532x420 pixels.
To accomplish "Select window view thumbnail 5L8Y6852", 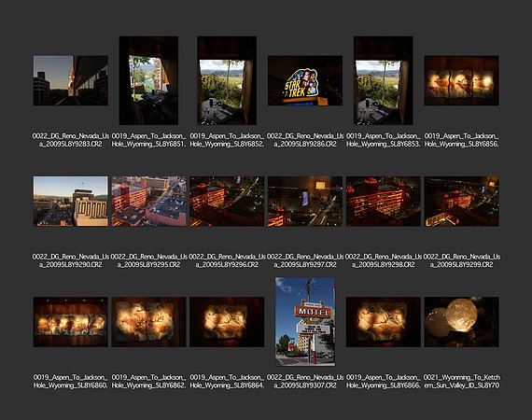I will pyautogui.click(x=227, y=80).
